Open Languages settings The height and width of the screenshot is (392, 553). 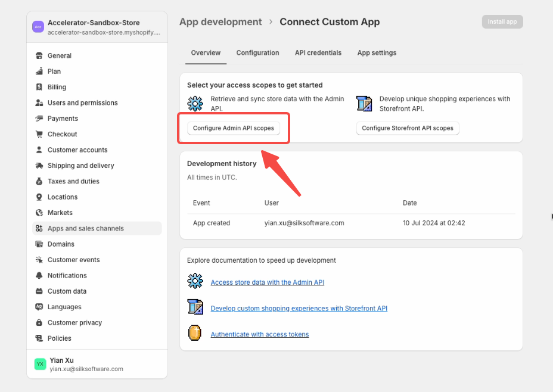pyautogui.click(x=97, y=307)
